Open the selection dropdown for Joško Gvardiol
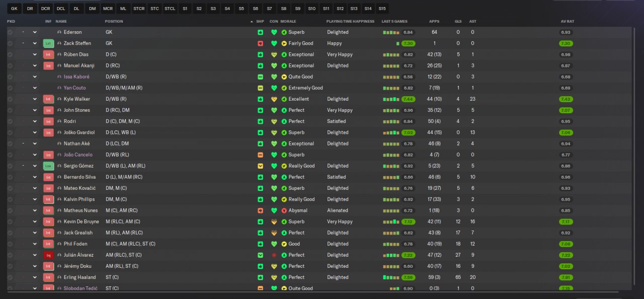The width and height of the screenshot is (644, 299). 35,132
